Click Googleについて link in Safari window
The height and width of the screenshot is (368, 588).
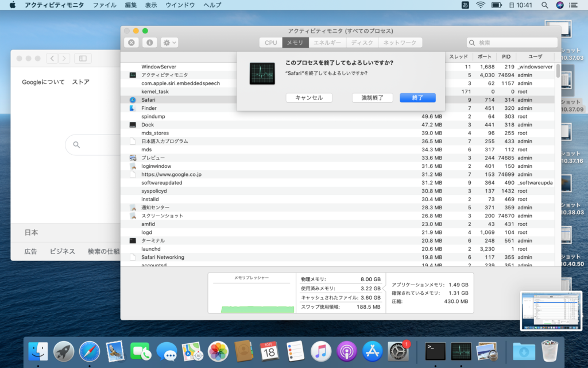tap(43, 82)
